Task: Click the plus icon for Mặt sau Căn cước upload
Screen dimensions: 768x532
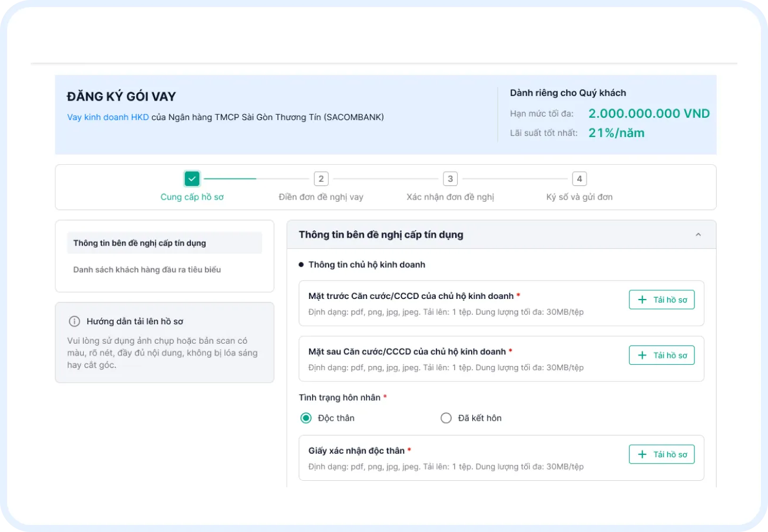Action: coord(642,355)
